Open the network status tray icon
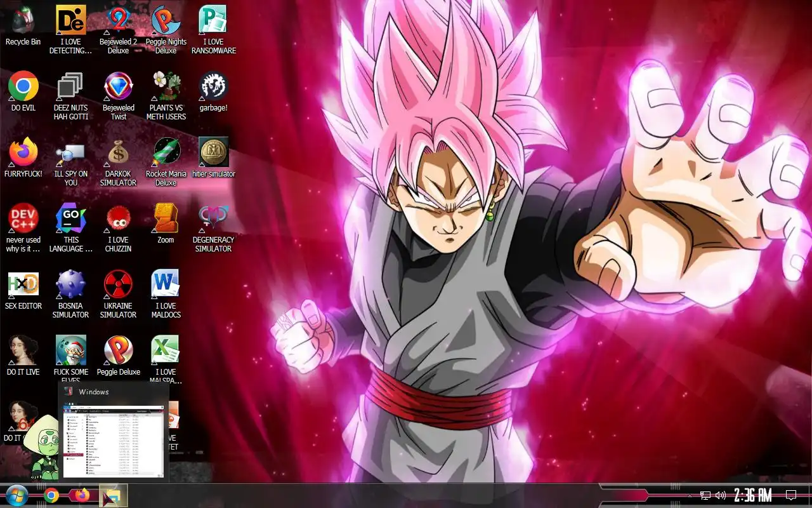Viewport: 812px width, 508px height. 705,495
